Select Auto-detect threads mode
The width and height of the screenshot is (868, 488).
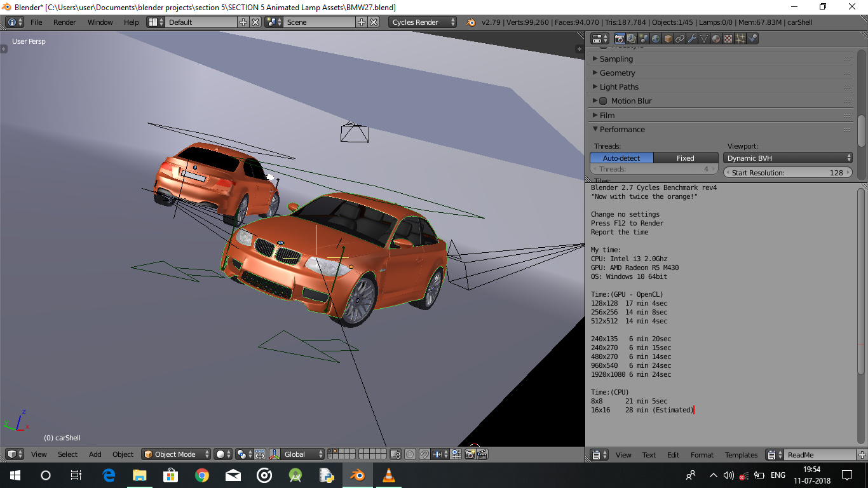pyautogui.click(x=621, y=158)
